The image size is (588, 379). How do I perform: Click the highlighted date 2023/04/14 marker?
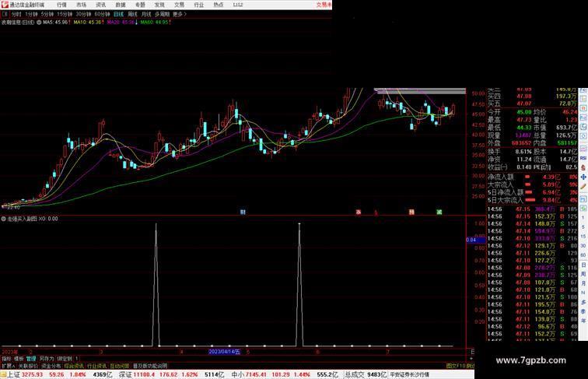(224, 352)
